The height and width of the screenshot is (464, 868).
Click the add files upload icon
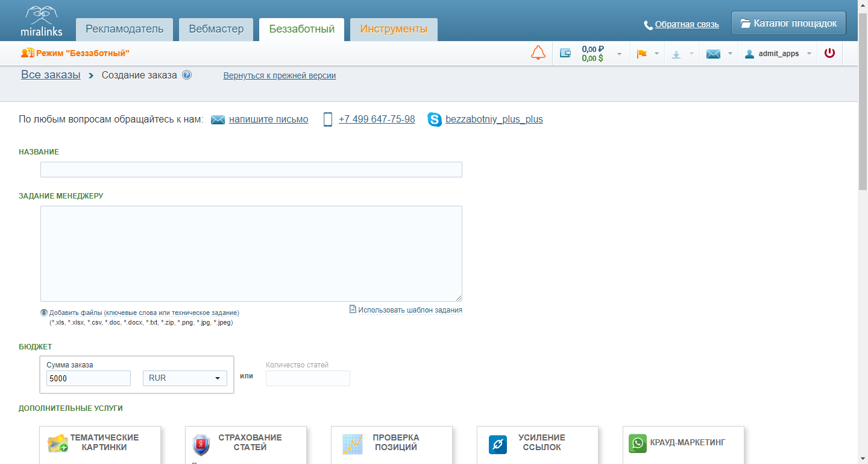tap(44, 313)
